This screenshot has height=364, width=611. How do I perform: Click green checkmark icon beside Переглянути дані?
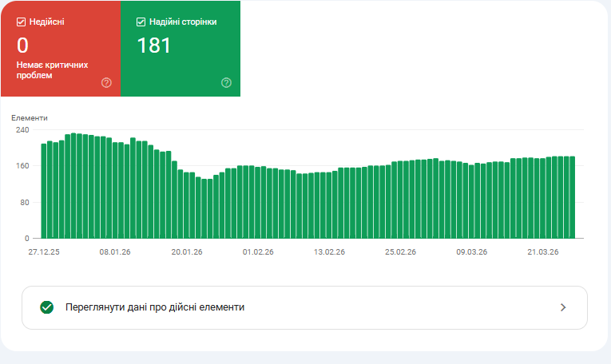coord(47,307)
